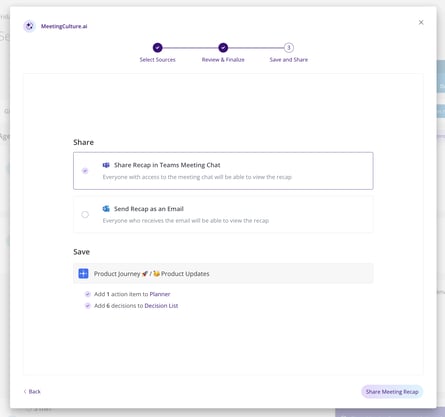This screenshot has height=417, width=445.
Task: Click step 3 Save and Share circle
Action: tap(289, 48)
